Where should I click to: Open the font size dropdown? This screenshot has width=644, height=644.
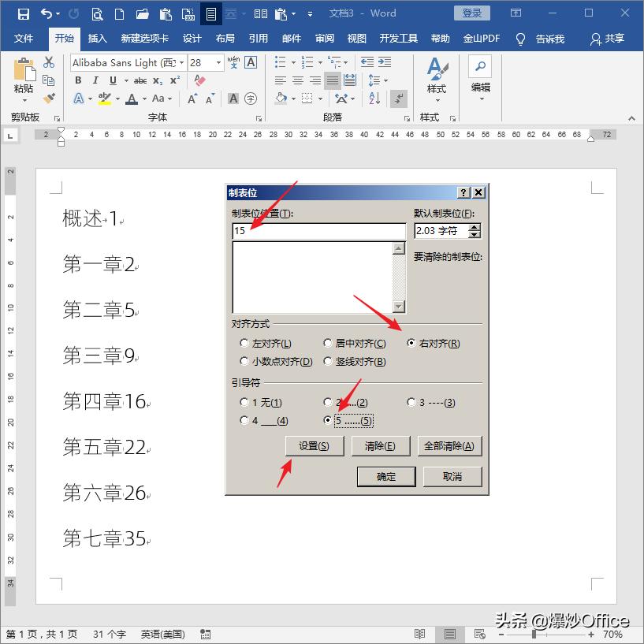click(218, 62)
